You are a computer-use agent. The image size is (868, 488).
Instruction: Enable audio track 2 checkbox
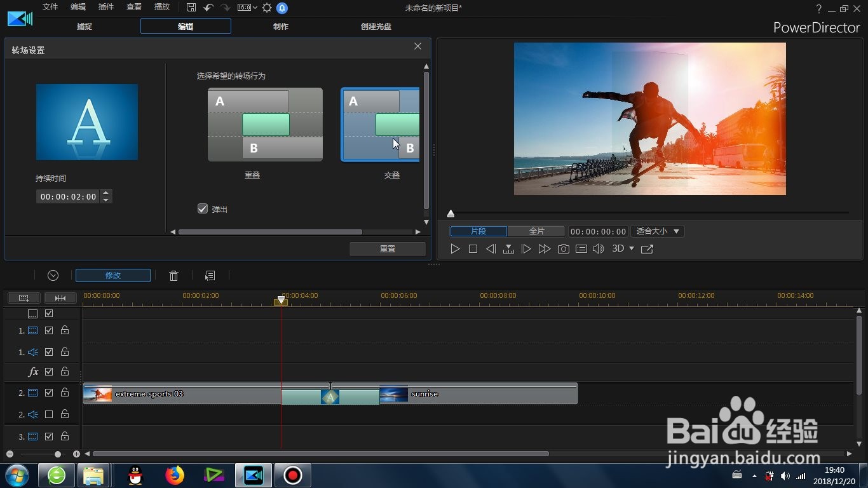pyautogui.click(x=49, y=414)
